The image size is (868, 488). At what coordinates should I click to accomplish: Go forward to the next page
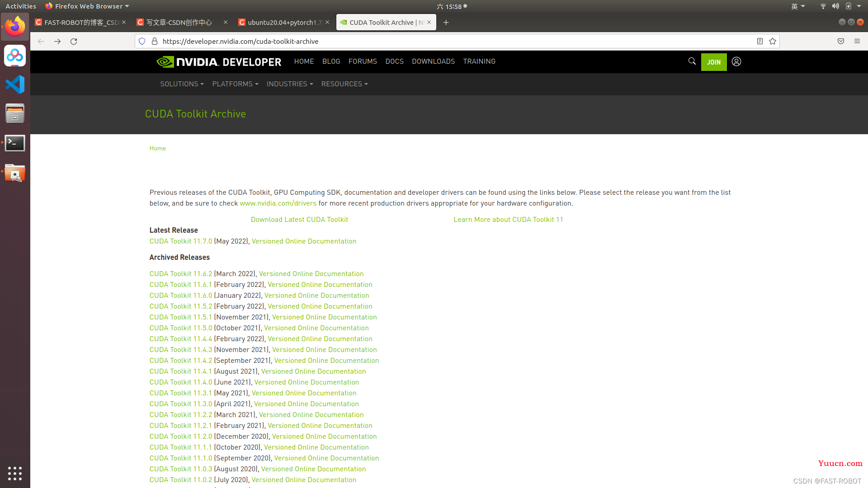tap(57, 41)
